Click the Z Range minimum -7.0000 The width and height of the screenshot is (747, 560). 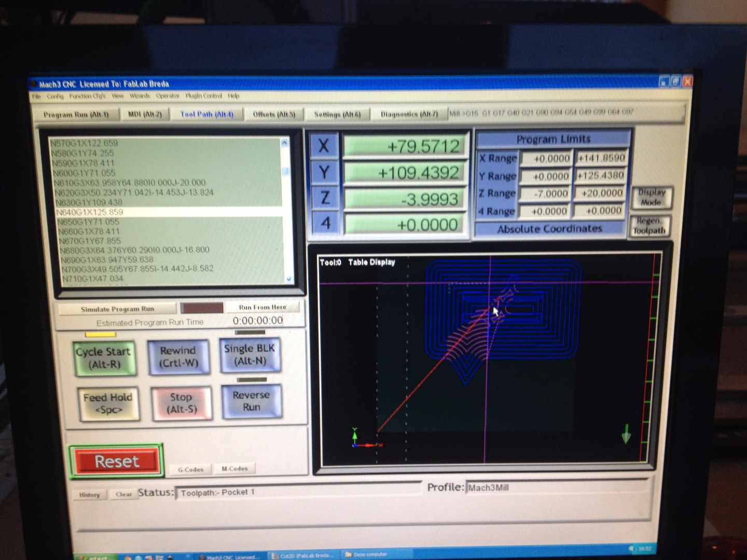(545, 193)
